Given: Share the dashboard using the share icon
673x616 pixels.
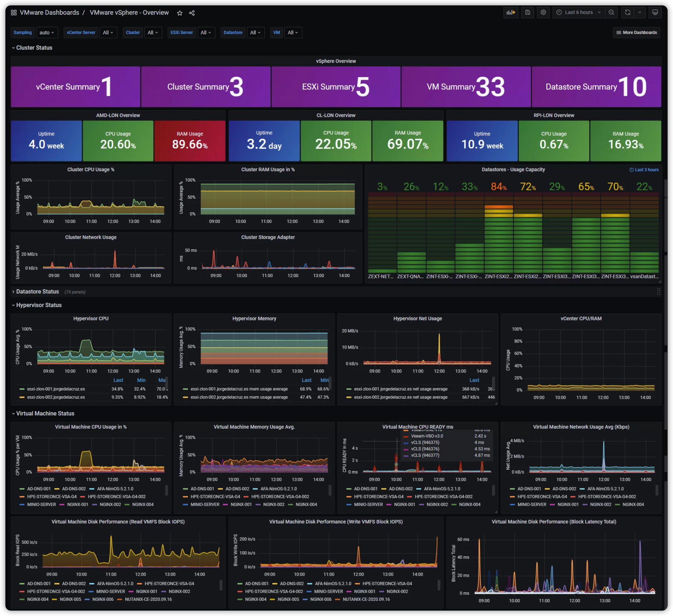Looking at the screenshot, I should (x=192, y=13).
